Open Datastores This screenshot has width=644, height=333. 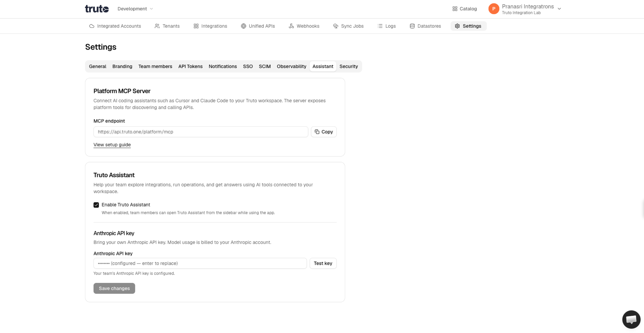[x=425, y=26]
